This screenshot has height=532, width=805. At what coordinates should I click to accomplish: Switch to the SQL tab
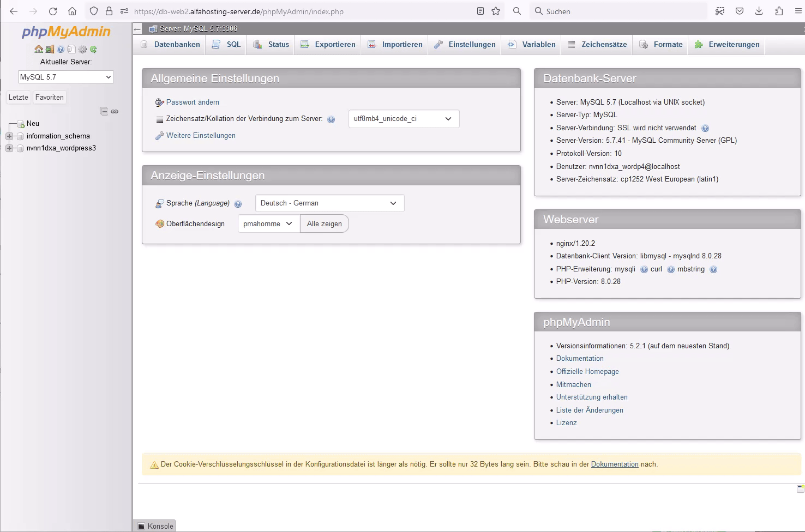tap(226, 45)
